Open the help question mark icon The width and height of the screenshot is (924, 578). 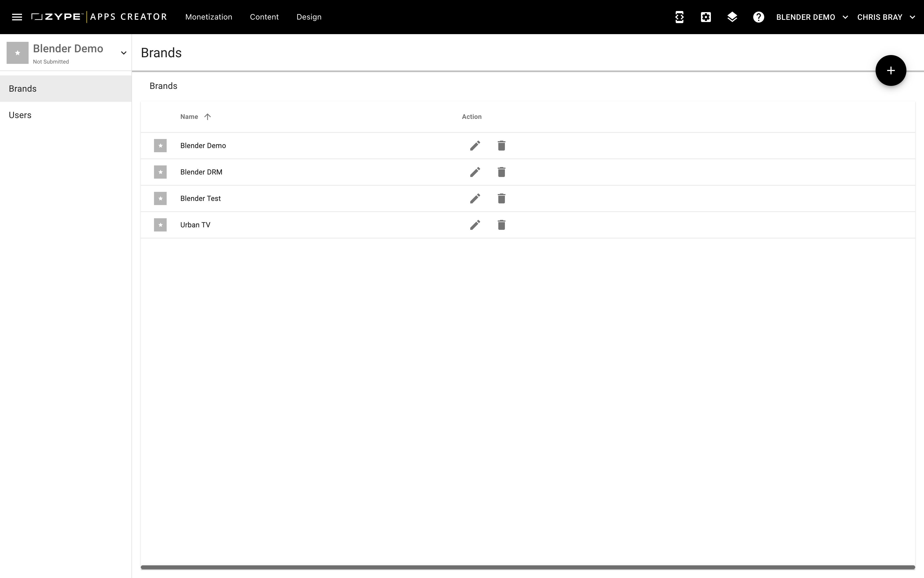pos(758,17)
